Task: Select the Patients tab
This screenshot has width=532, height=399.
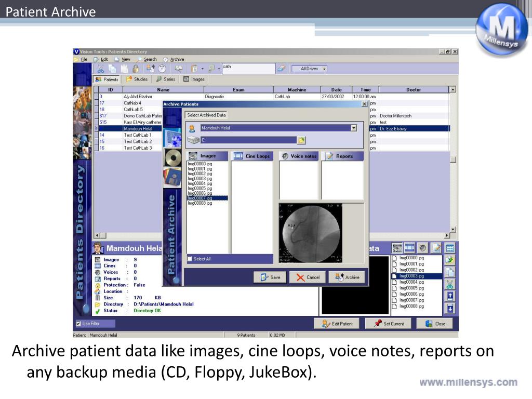Action: coord(107,79)
